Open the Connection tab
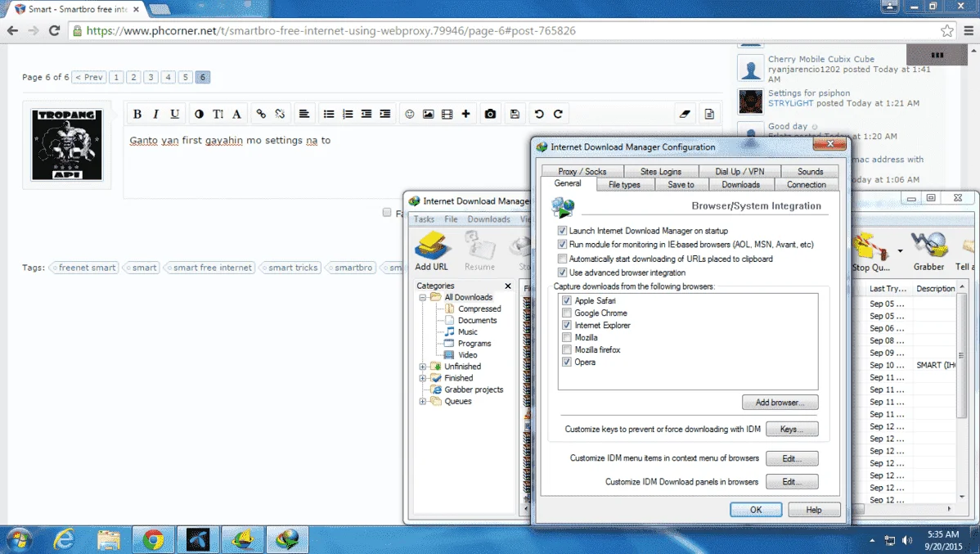 (807, 184)
